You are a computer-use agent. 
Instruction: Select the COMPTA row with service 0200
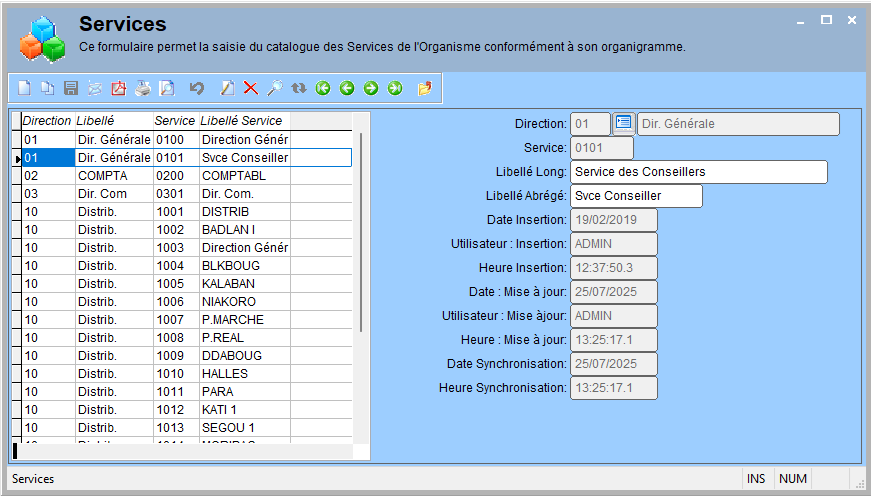tap(187, 176)
